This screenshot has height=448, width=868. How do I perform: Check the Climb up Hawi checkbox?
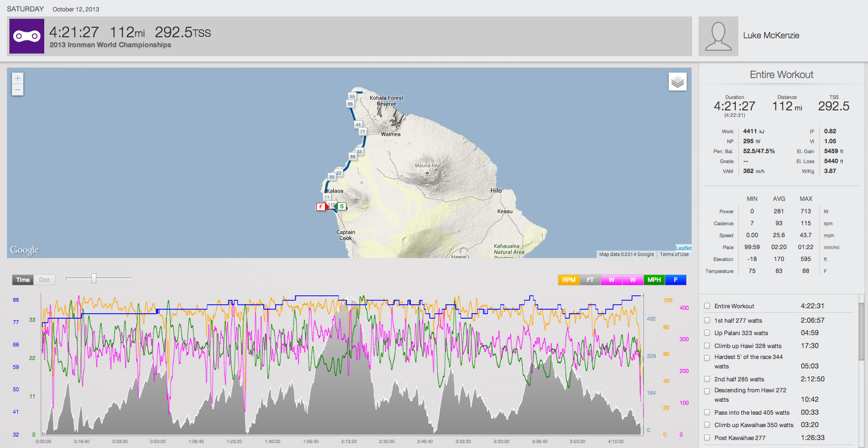tap(707, 346)
